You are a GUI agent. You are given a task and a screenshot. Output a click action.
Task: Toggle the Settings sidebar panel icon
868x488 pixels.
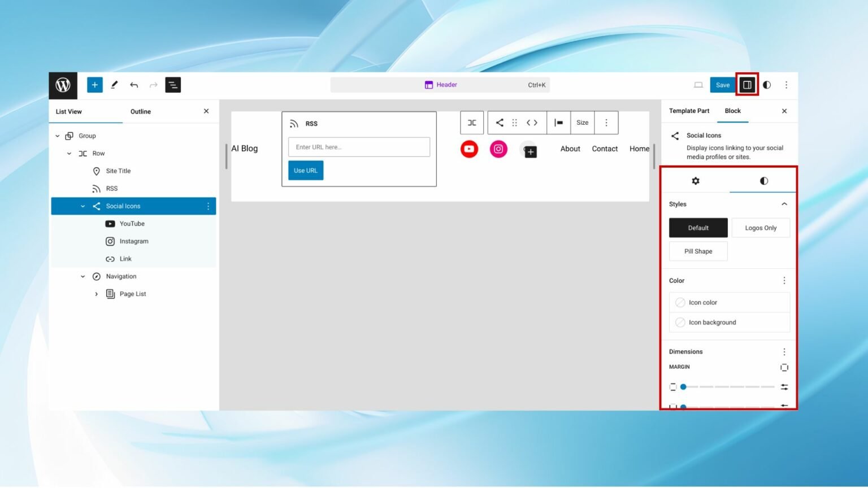[x=747, y=85]
